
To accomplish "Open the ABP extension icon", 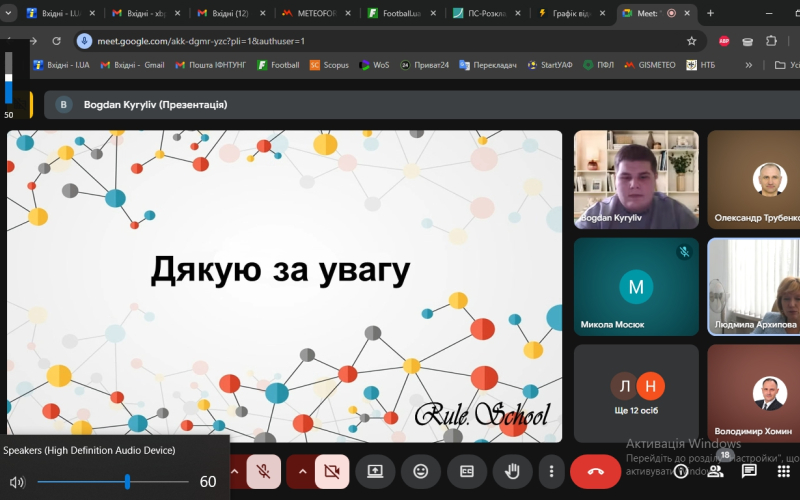I will [x=724, y=41].
